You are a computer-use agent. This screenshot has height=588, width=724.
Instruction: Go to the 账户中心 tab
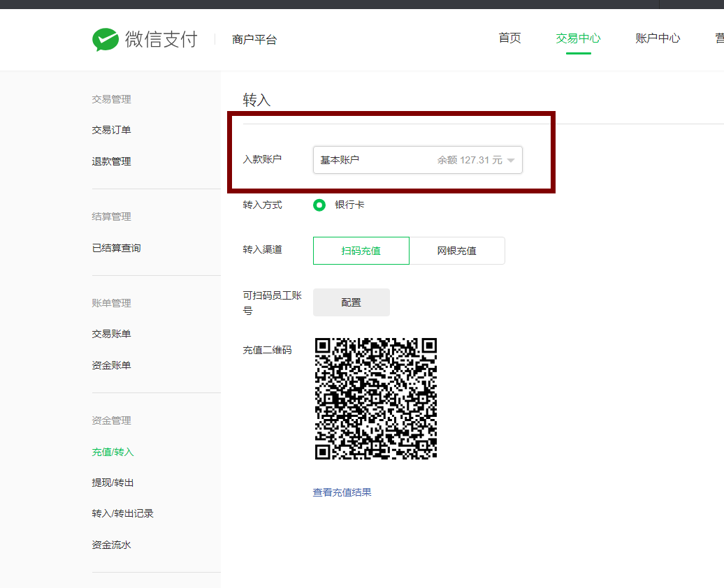[x=658, y=38]
